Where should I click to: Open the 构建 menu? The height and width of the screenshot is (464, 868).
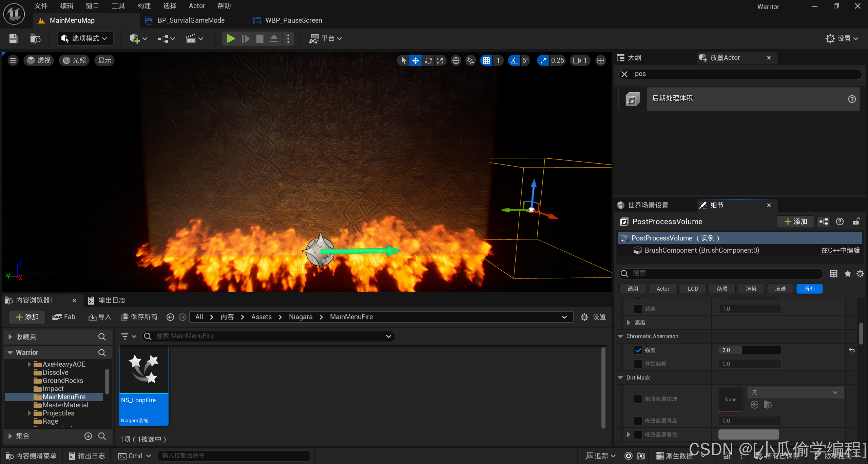tap(144, 6)
